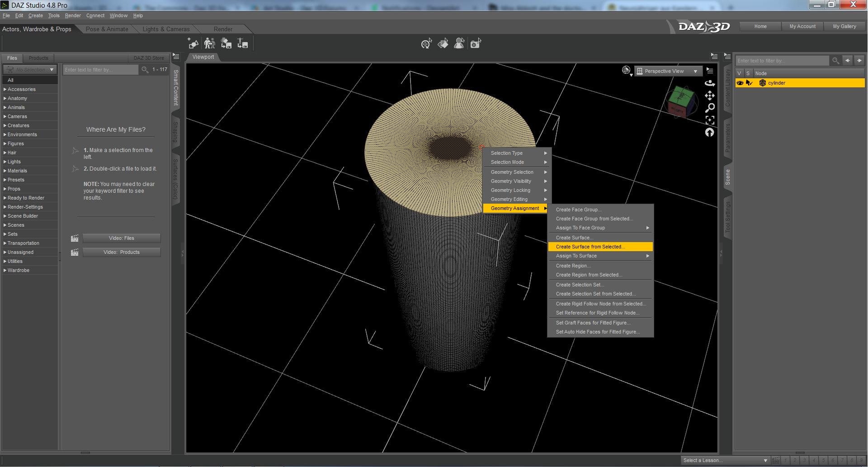868x467 pixels.
Task: Click the My Account button
Action: 802,26
